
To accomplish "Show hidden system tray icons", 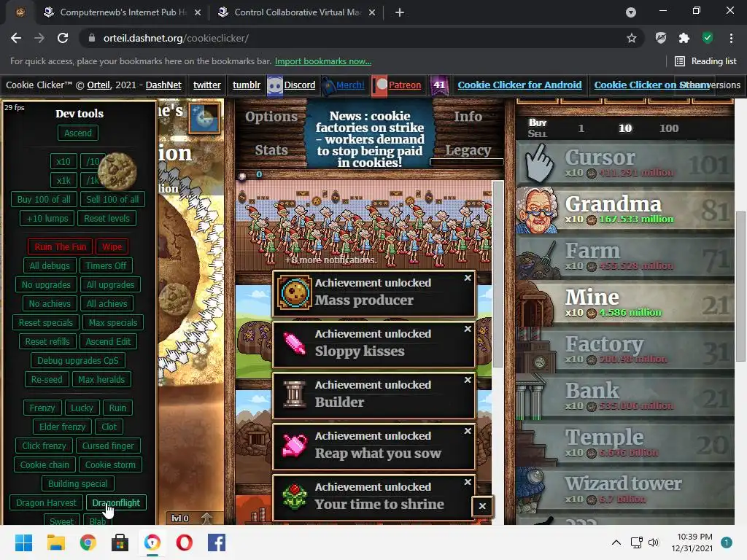I will (616, 542).
